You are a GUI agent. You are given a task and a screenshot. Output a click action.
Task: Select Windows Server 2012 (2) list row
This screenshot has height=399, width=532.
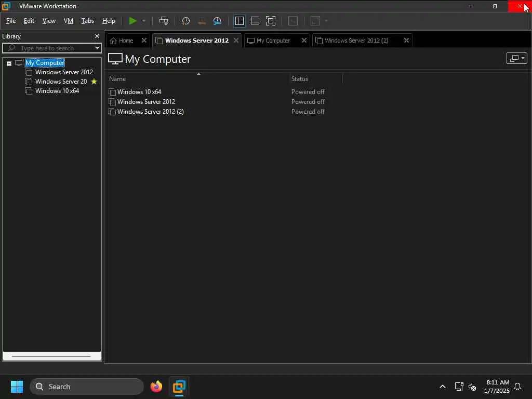click(150, 111)
